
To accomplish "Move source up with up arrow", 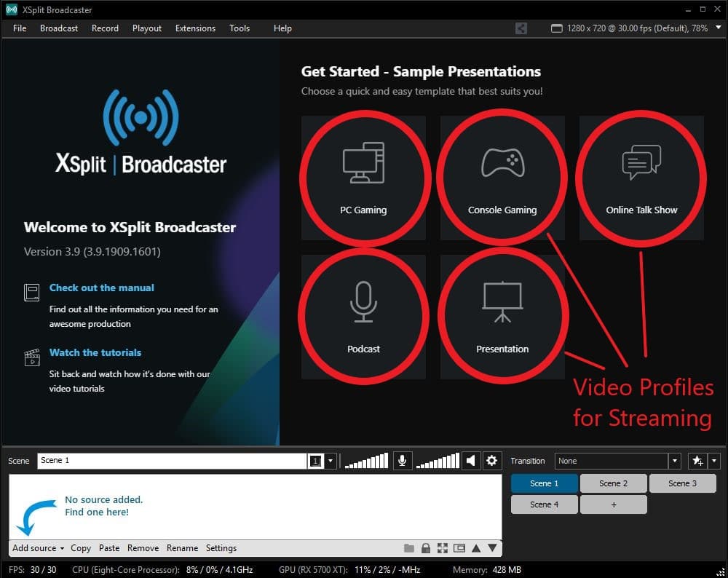I will point(476,548).
